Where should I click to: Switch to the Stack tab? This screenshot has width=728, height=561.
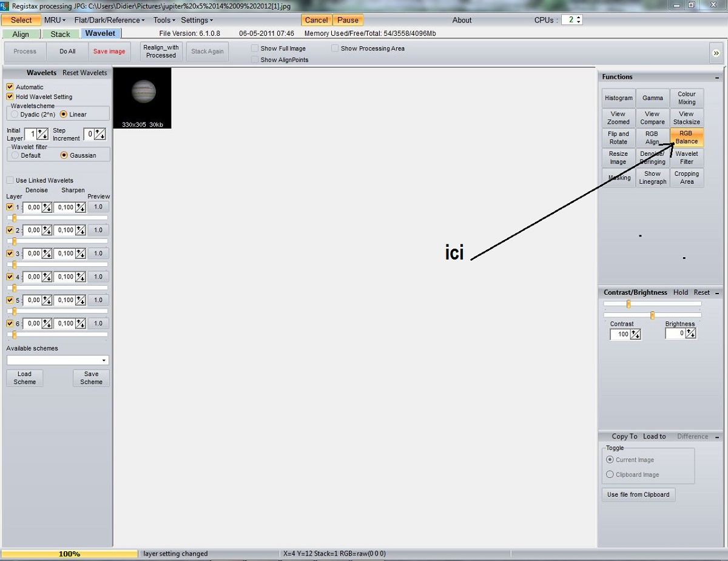coord(61,34)
